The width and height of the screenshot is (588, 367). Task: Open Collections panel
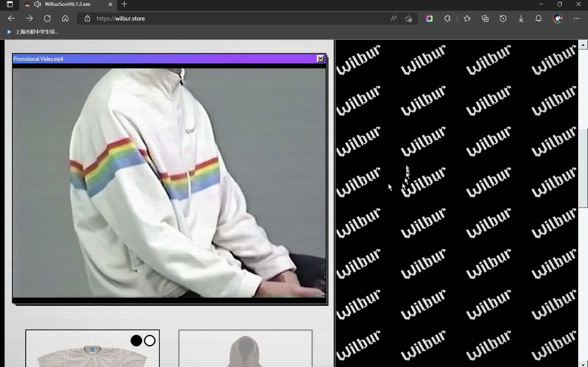[485, 19]
